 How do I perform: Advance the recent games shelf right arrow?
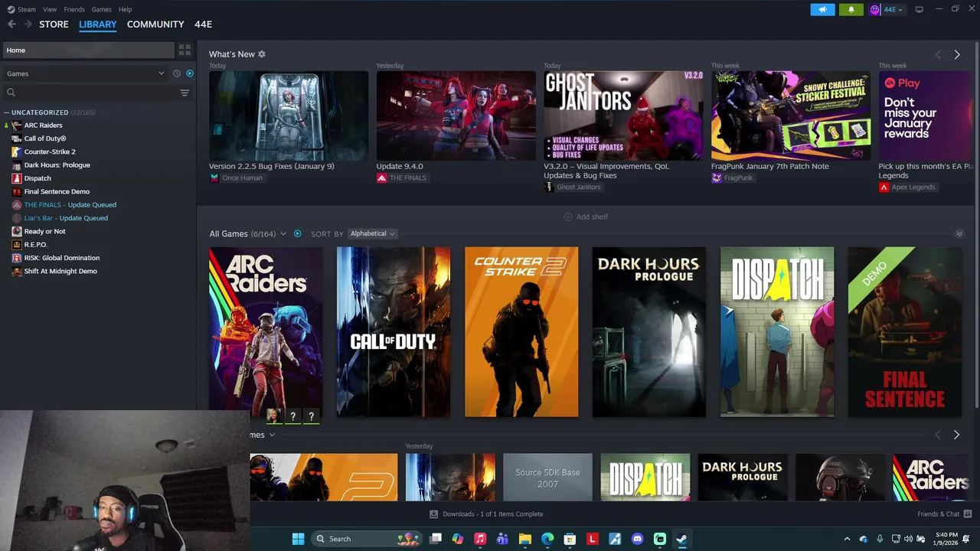pos(956,435)
